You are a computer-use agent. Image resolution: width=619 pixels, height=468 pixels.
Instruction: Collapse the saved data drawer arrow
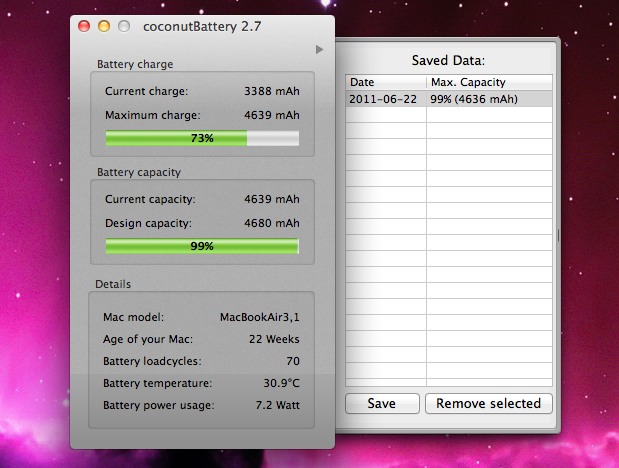(x=319, y=49)
